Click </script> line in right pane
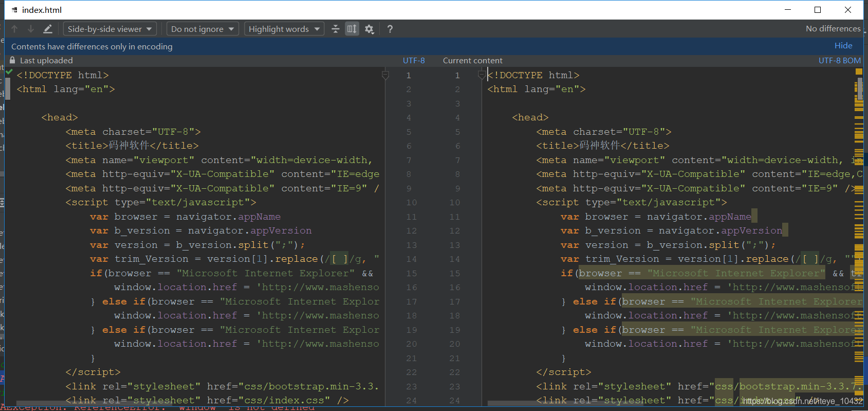868x411 pixels. 564,372
